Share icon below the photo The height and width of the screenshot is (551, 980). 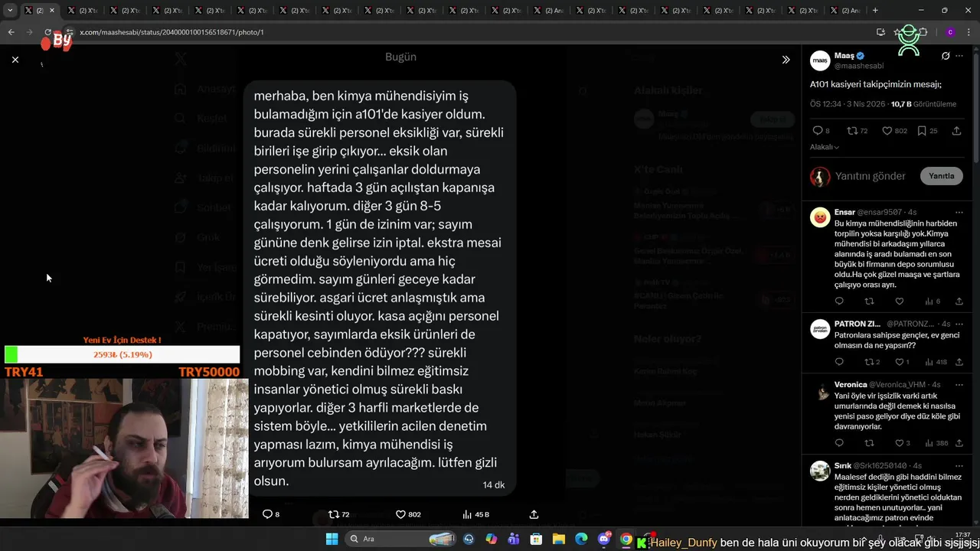click(x=534, y=514)
